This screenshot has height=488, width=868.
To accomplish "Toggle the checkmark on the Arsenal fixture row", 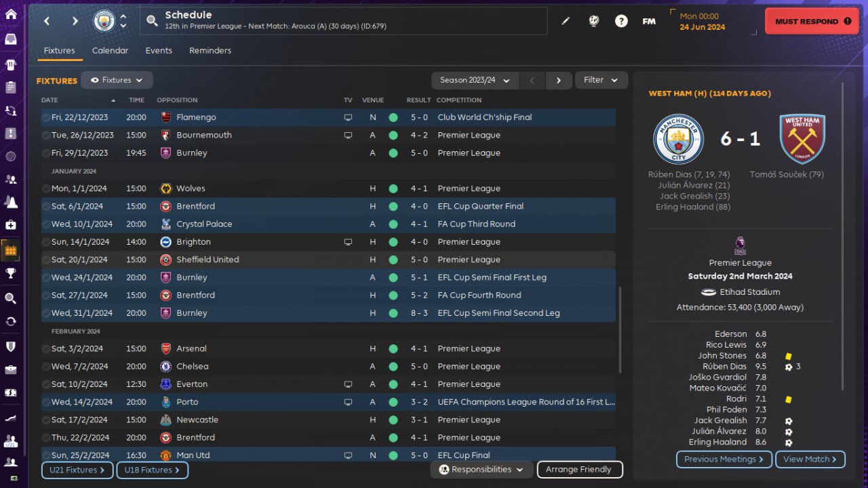I will tap(45, 348).
